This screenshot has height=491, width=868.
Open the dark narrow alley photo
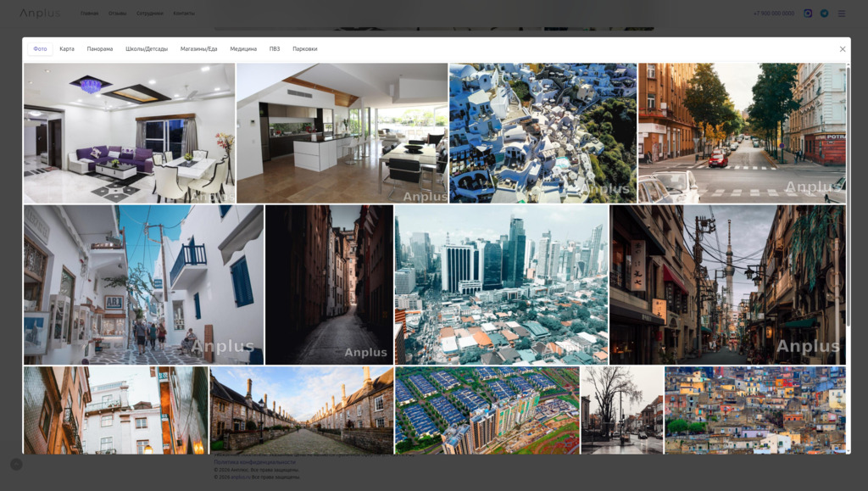pyautogui.click(x=329, y=285)
